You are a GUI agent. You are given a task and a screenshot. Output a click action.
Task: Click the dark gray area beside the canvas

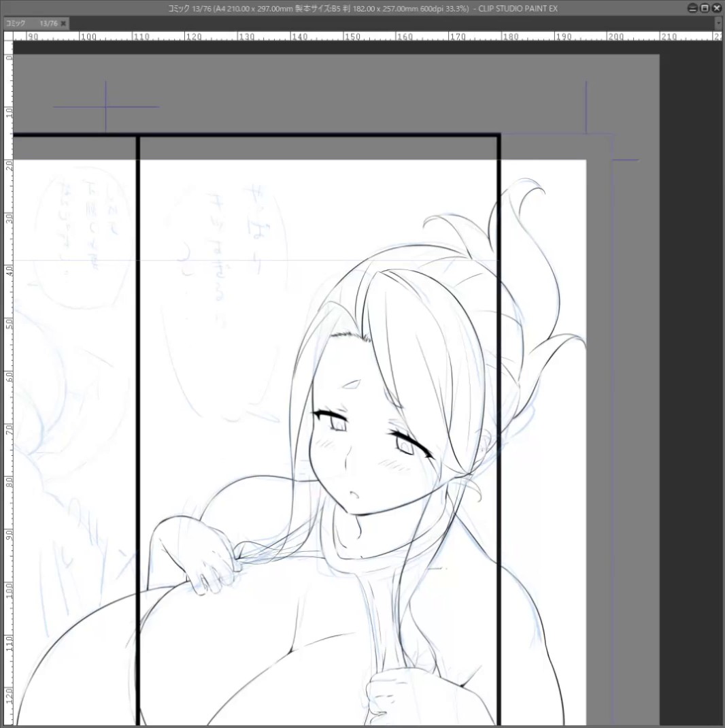pyautogui.click(x=692, y=371)
